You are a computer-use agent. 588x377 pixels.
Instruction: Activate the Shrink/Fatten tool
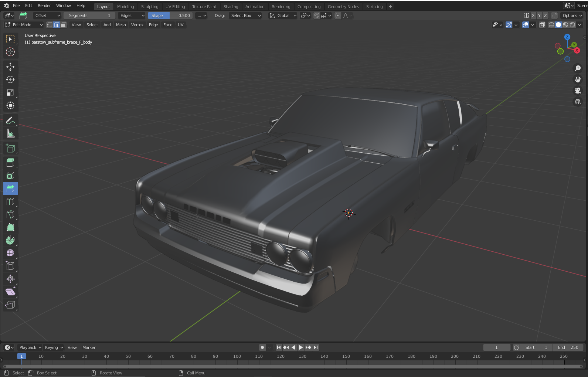pyautogui.click(x=10, y=279)
